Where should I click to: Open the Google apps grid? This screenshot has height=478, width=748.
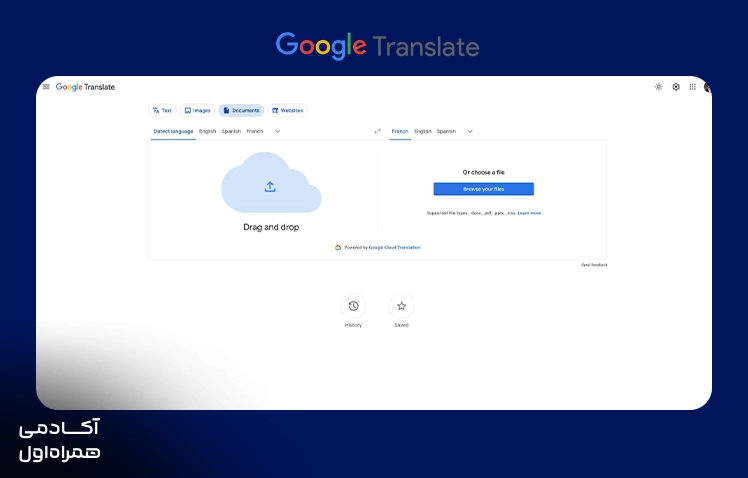tap(692, 87)
